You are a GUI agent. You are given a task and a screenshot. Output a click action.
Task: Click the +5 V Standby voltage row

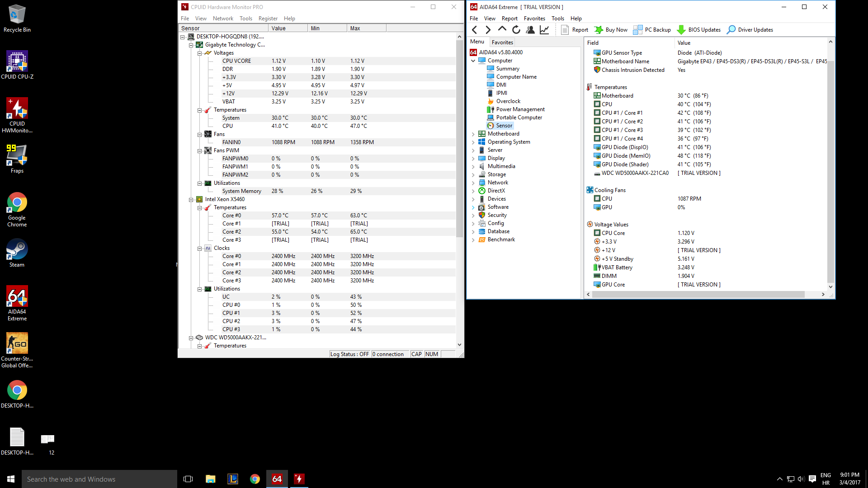707,259
